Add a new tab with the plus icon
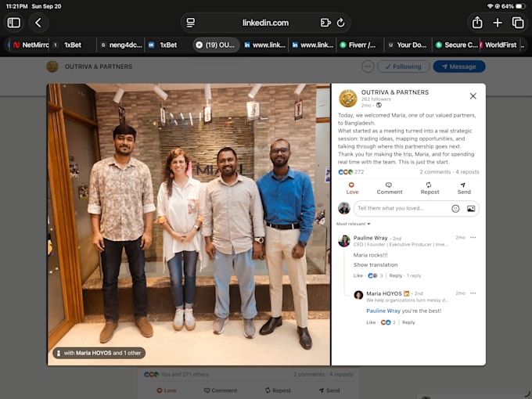Image resolution: width=532 pixels, height=399 pixels. 498,23
